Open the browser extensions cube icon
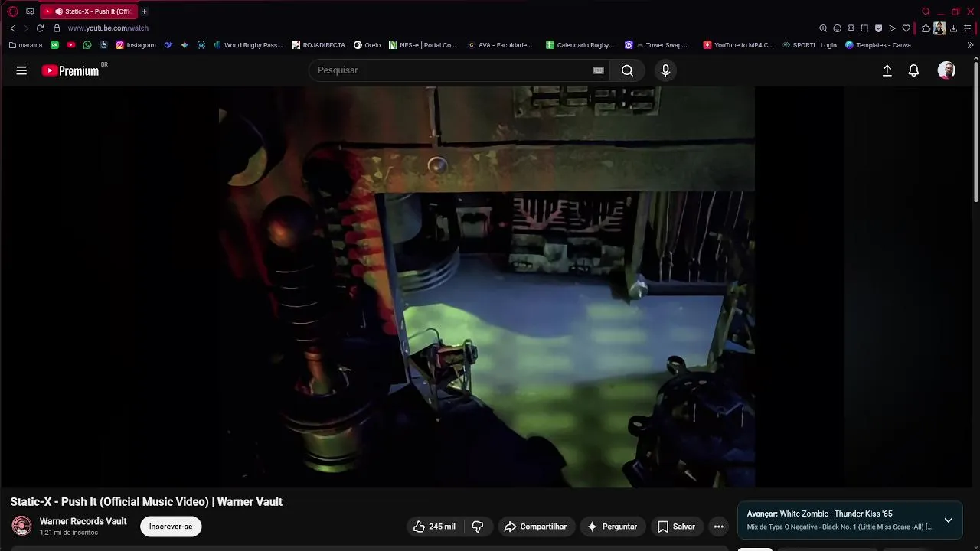This screenshot has width=980, height=551. (926, 28)
